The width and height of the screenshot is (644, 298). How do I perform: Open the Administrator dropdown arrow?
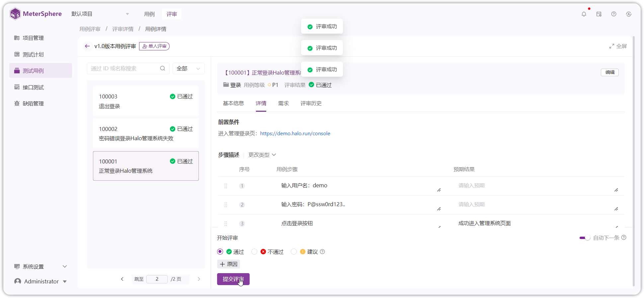[x=65, y=281]
